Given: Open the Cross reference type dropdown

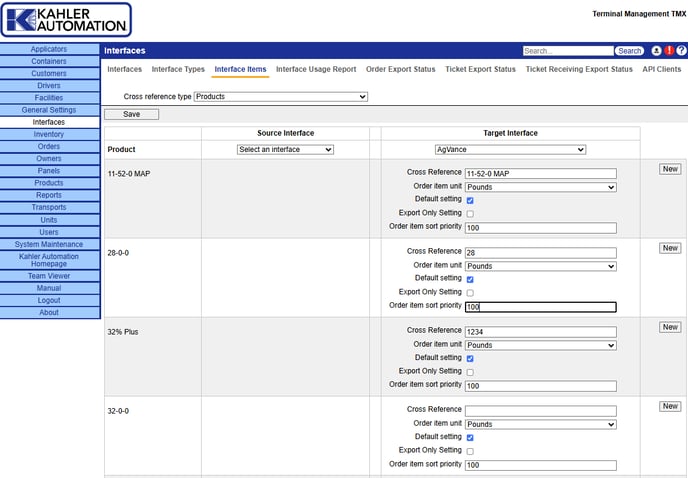Looking at the screenshot, I should pos(281,97).
